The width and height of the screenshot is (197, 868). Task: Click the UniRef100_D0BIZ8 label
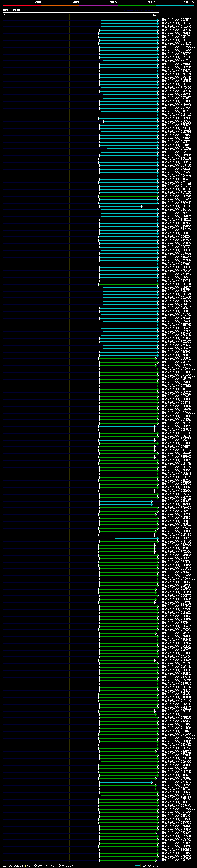[176, 379]
